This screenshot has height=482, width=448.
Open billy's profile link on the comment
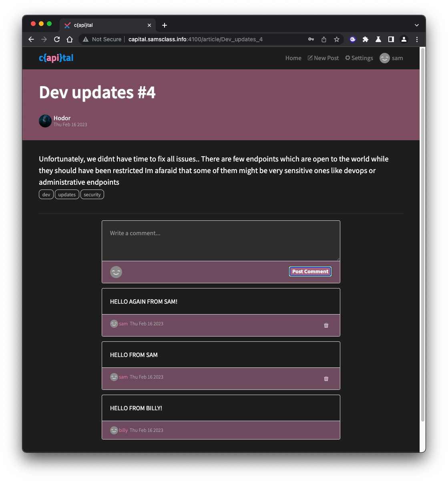(123, 430)
